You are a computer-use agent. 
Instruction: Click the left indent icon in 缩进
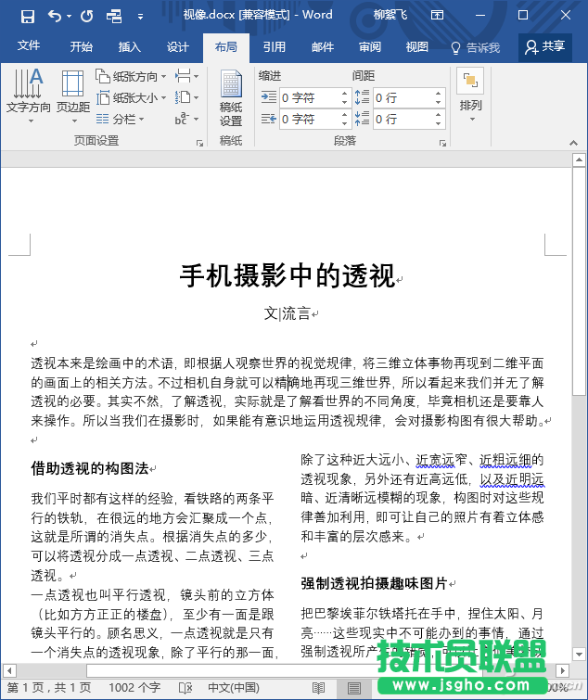pos(269,97)
